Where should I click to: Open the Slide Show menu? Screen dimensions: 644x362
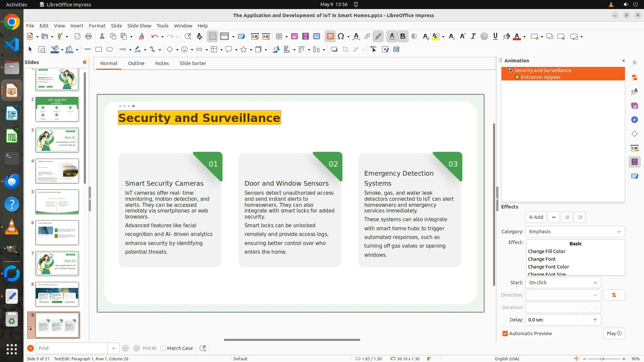[x=139, y=26]
